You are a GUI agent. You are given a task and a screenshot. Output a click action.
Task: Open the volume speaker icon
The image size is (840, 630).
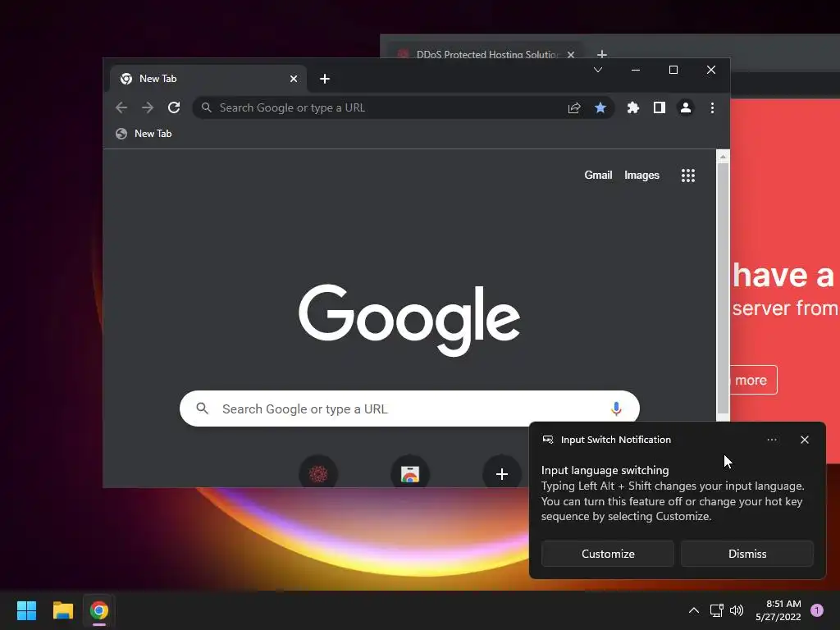[x=737, y=610]
